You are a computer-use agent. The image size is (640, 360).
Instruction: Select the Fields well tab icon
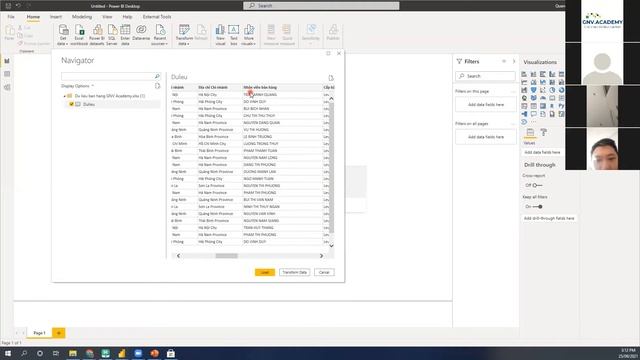pyautogui.click(x=530, y=132)
